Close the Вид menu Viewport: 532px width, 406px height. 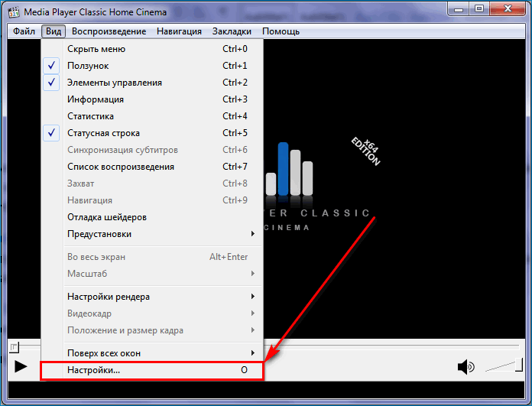[x=54, y=31]
